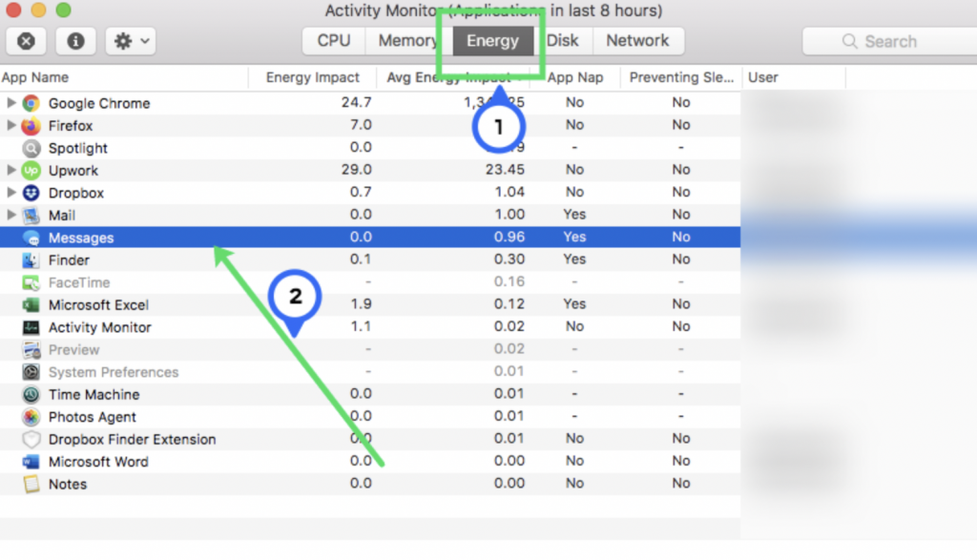Select the Microsoft Excel row name
Screen dimensions: 977x560
click(98, 305)
